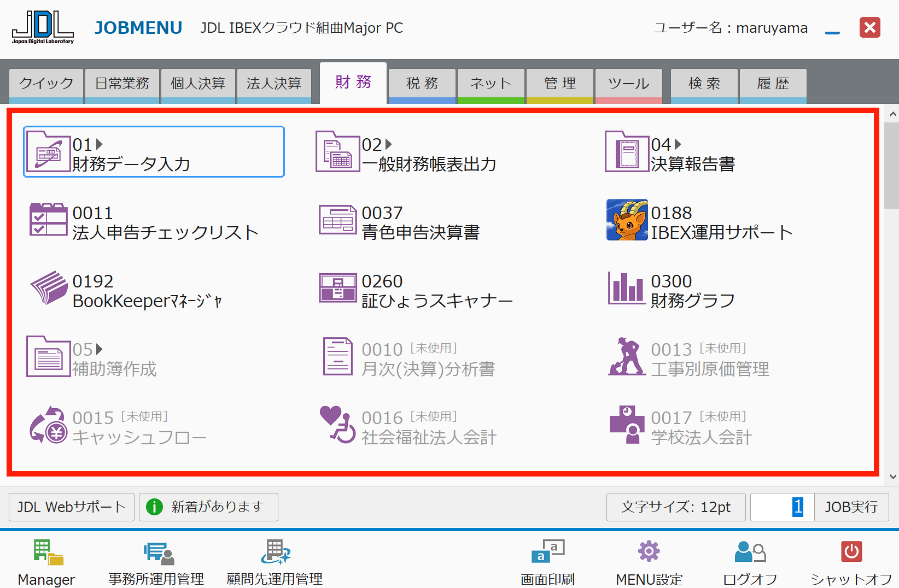Open Manager from bottom toolbar
The height and width of the screenshot is (588, 899).
pyautogui.click(x=47, y=562)
